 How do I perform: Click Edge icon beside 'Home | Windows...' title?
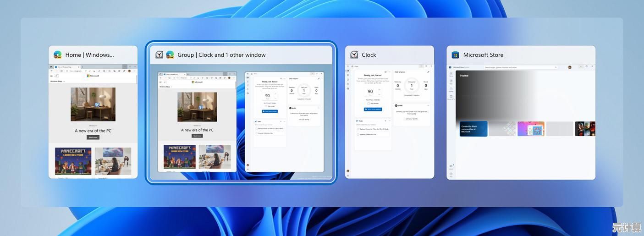coord(58,55)
